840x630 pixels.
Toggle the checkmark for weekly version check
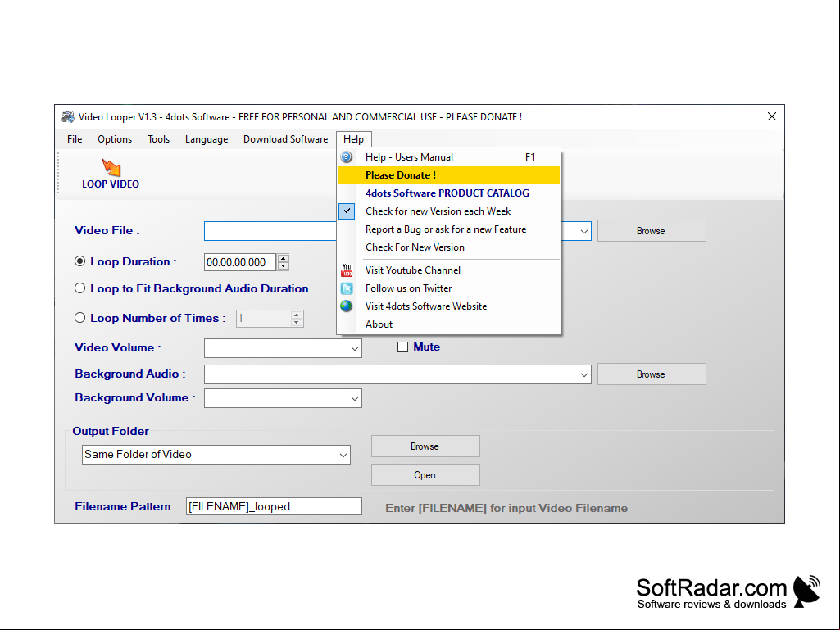347,211
